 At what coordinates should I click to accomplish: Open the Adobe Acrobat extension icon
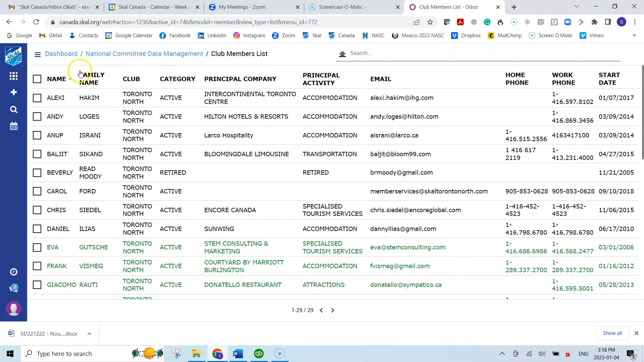(x=460, y=22)
